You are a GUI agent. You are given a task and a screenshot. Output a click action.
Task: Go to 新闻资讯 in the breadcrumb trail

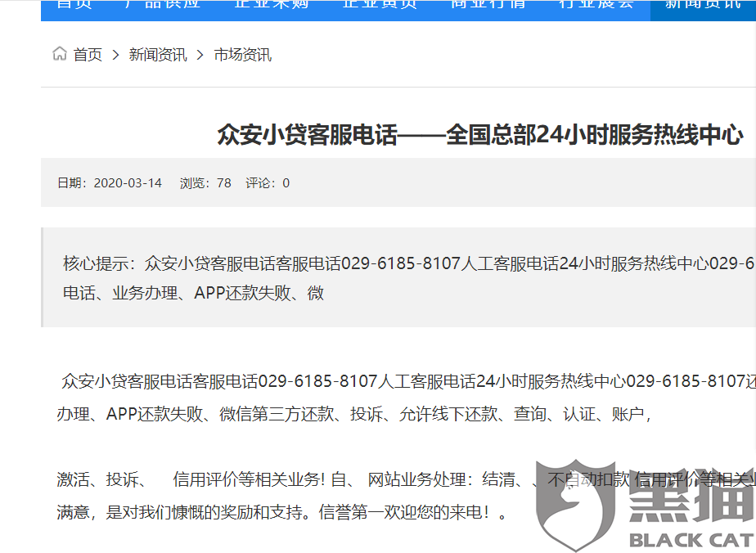[158, 55]
